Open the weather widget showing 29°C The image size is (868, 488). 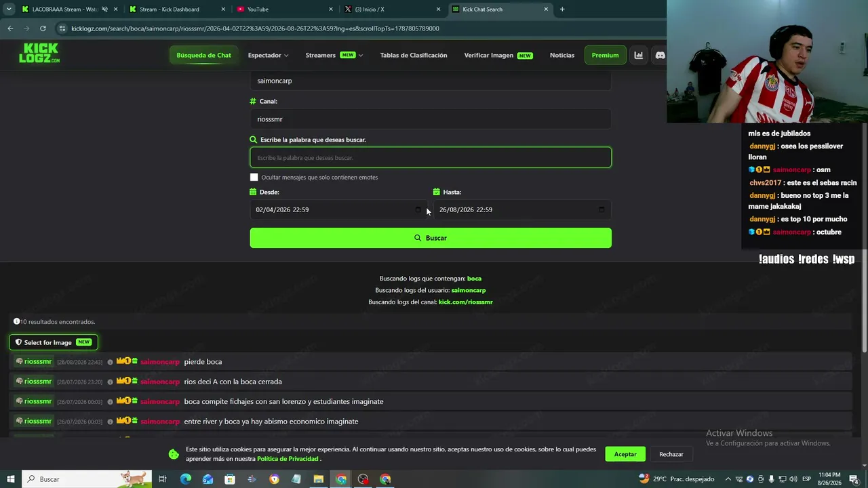(676, 479)
